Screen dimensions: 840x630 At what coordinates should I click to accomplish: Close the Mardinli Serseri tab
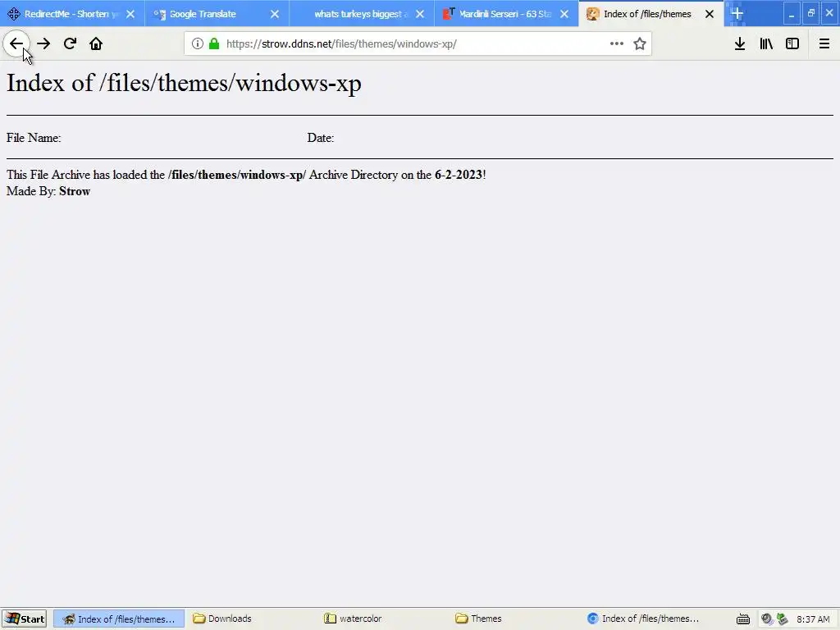point(564,14)
